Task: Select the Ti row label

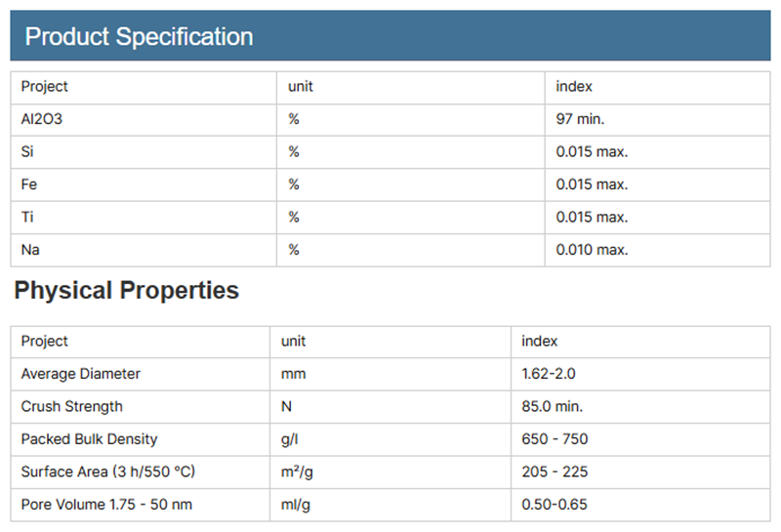Action: tap(27, 217)
